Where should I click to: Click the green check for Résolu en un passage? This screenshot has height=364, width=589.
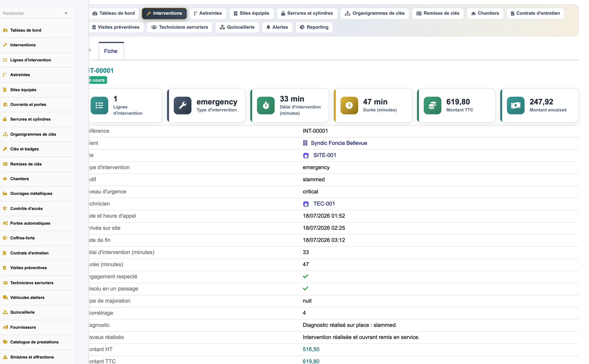point(305,288)
